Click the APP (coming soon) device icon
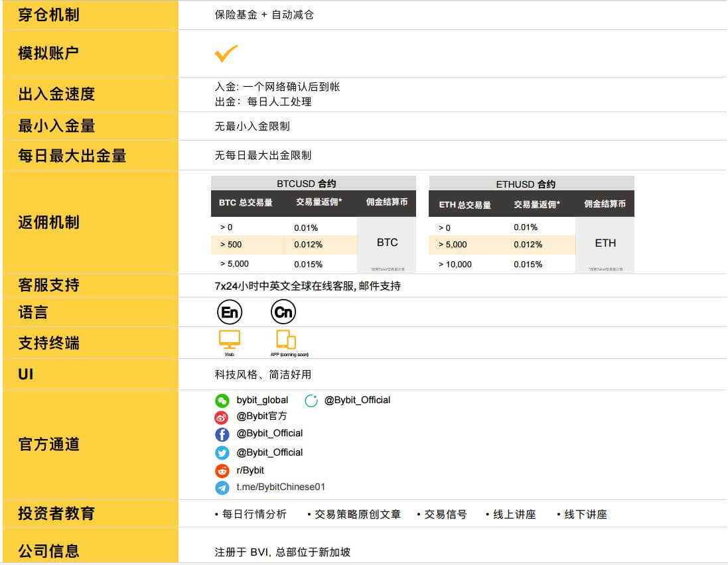 pos(286,340)
